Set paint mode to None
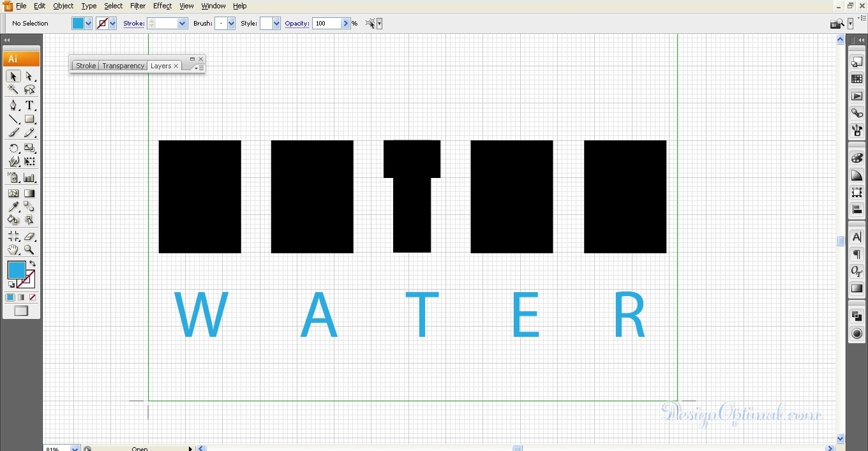 click(33, 297)
